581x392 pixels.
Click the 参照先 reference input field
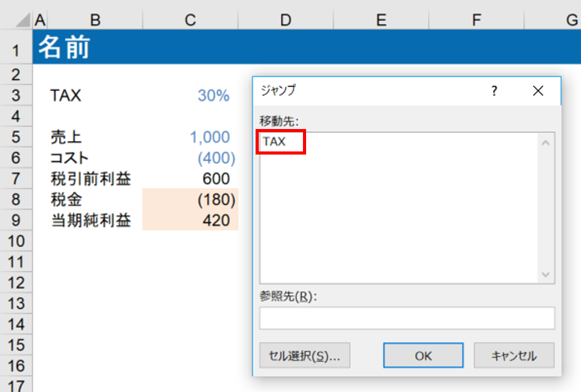tap(406, 318)
